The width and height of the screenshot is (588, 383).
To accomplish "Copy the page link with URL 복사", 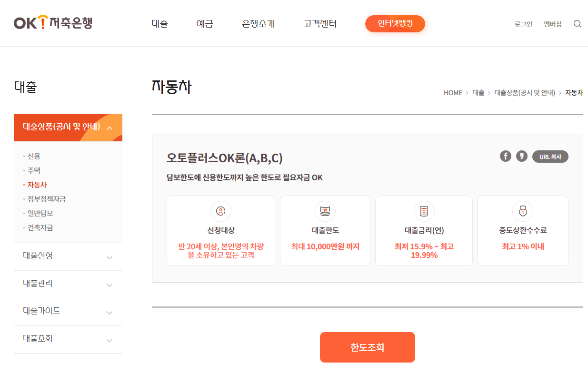I will click(x=550, y=157).
